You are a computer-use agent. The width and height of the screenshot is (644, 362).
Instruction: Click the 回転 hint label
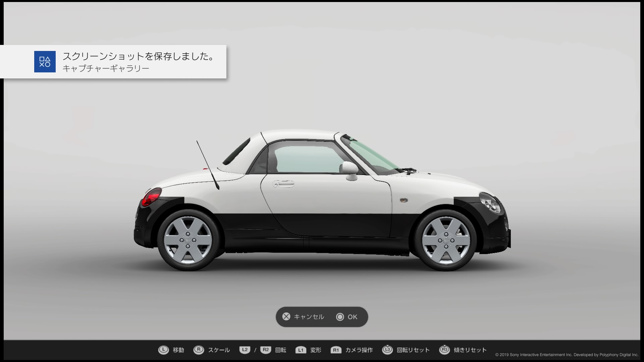[281, 350]
